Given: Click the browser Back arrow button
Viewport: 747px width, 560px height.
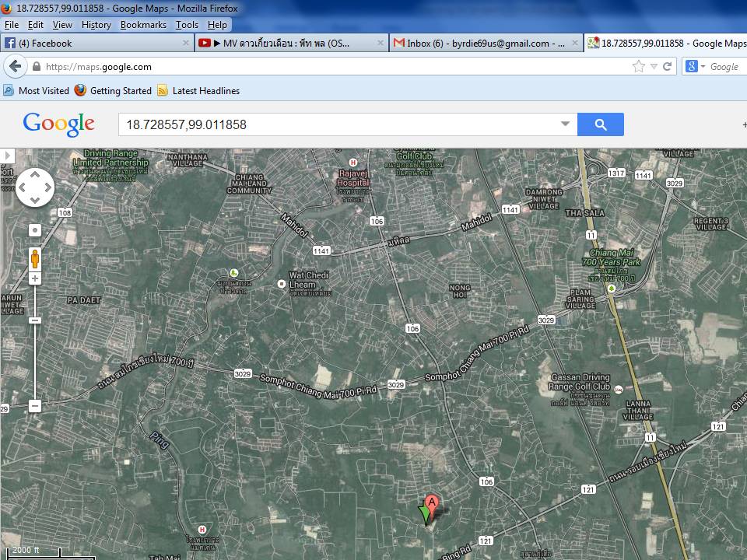Looking at the screenshot, I should (16, 66).
